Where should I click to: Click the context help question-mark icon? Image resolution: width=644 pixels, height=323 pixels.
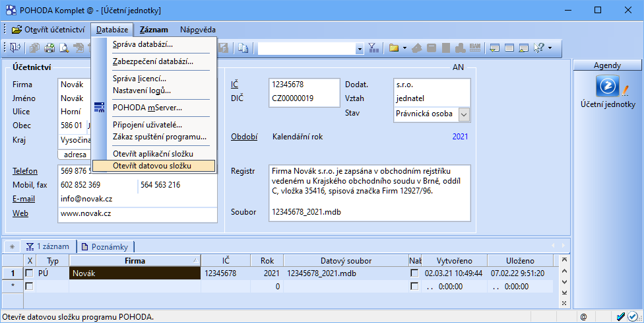tap(538, 48)
